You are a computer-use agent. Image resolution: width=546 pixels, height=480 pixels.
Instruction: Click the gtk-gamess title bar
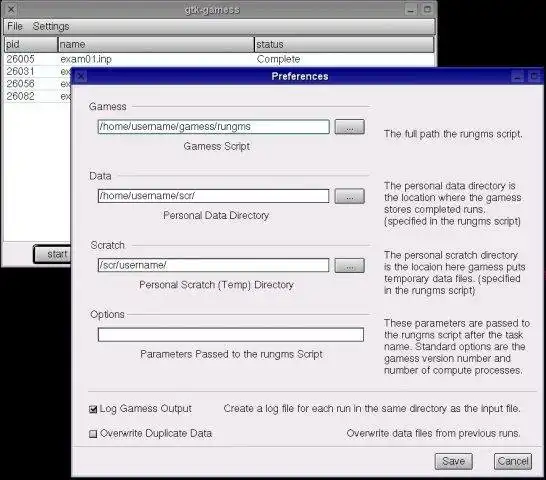tap(212, 9)
